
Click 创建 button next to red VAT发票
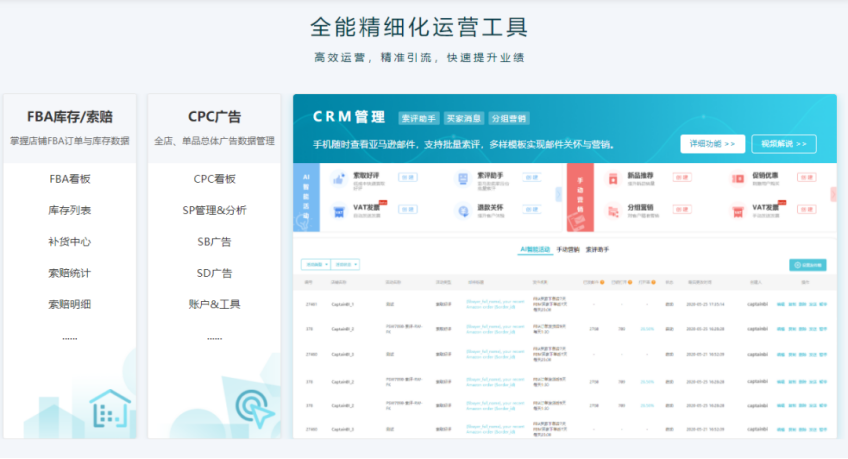806,209
